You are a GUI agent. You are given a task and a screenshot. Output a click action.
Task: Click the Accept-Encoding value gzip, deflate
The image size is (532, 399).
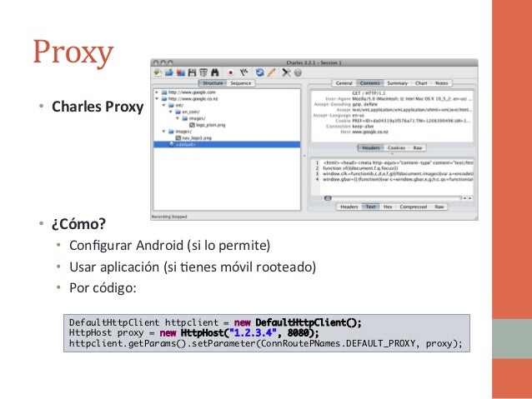pyautogui.click(x=364, y=104)
